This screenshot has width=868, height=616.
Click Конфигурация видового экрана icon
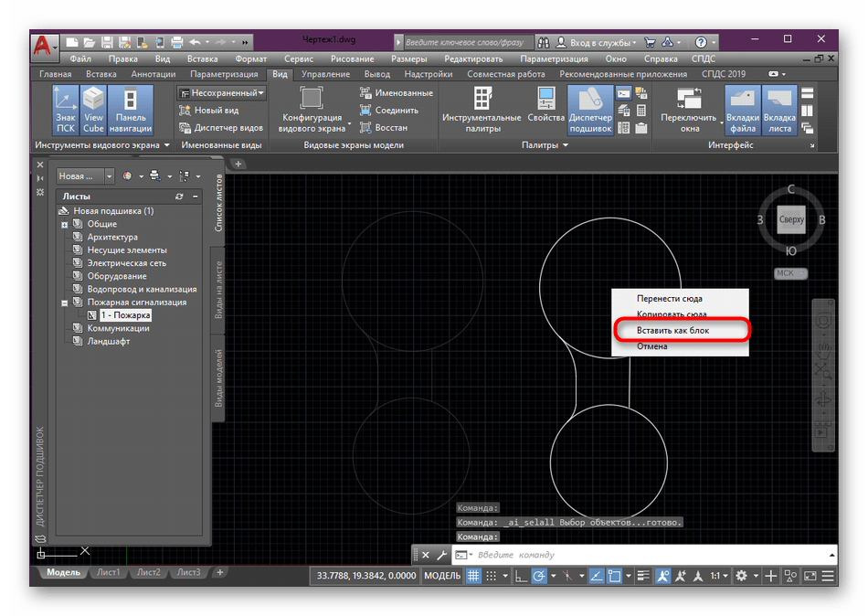point(312,110)
